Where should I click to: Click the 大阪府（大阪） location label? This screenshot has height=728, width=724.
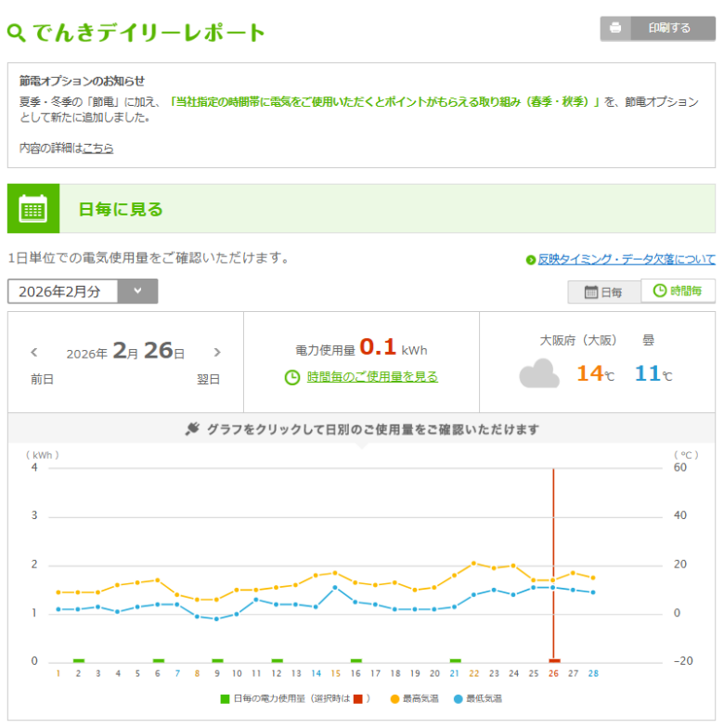[577, 340]
